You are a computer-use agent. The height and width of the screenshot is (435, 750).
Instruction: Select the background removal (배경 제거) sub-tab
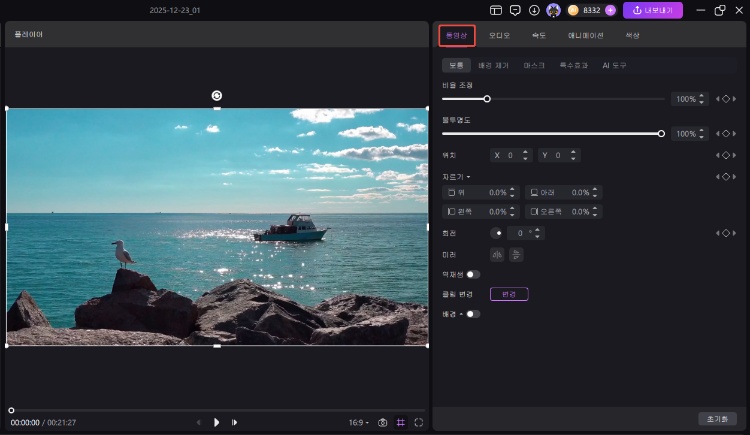point(494,65)
